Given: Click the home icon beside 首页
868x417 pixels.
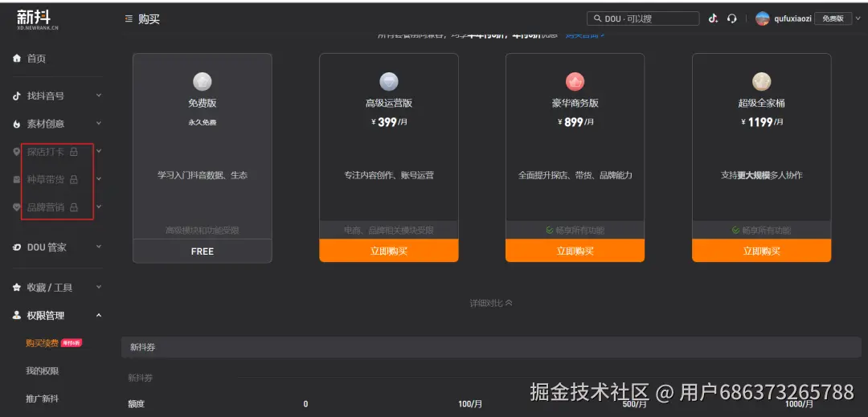Looking at the screenshot, I should (17, 58).
